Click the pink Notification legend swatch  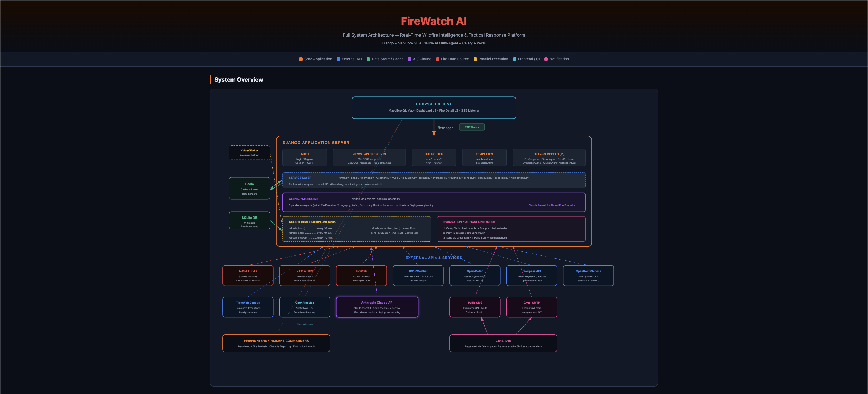click(546, 59)
